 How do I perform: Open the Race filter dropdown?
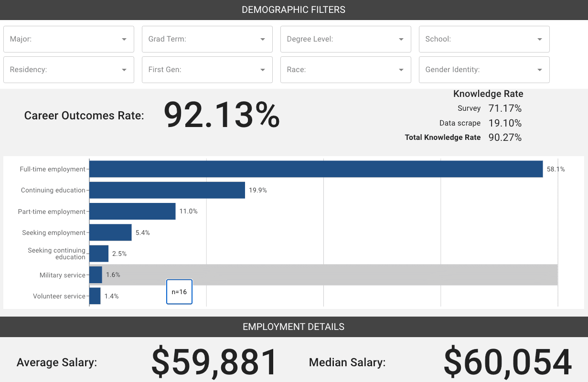click(x=346, y=70)
